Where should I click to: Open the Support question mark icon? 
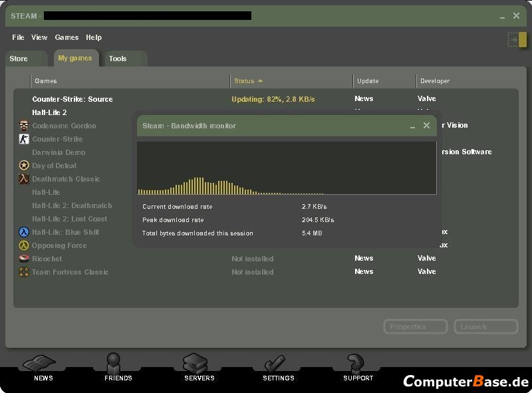coord(355,363)
